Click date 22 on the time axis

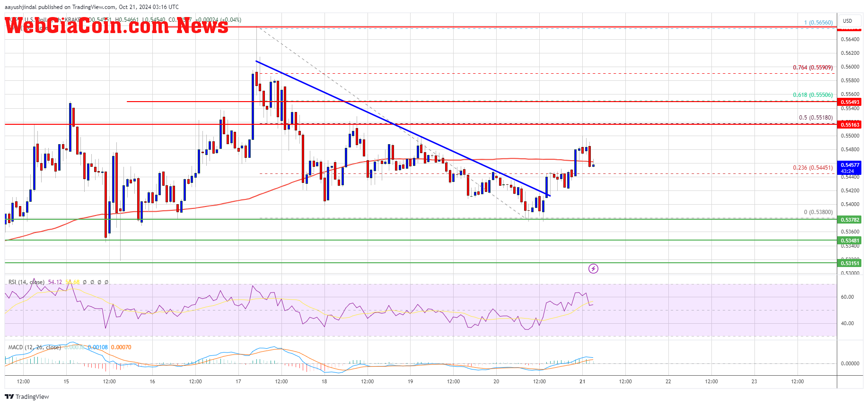coord(668,381)
